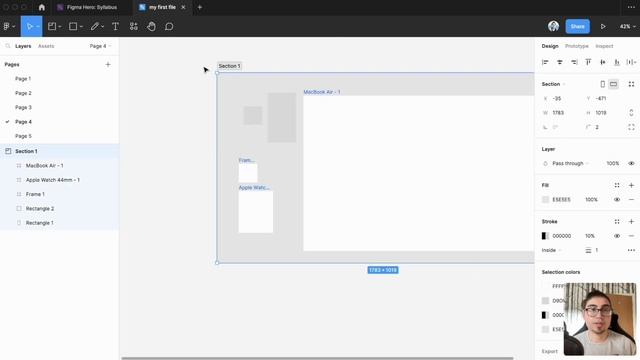Search layers with magnifier icon
This screenshot has height=360, width=640.
coord(7,46)
